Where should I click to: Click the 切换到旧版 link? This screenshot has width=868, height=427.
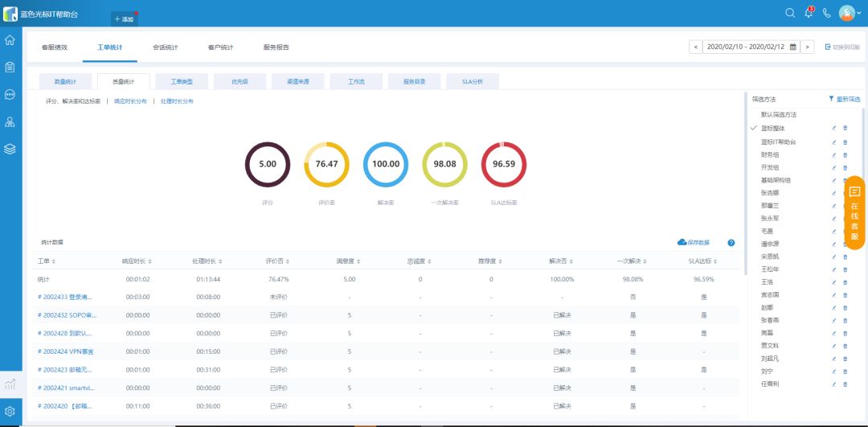point(843,47)
